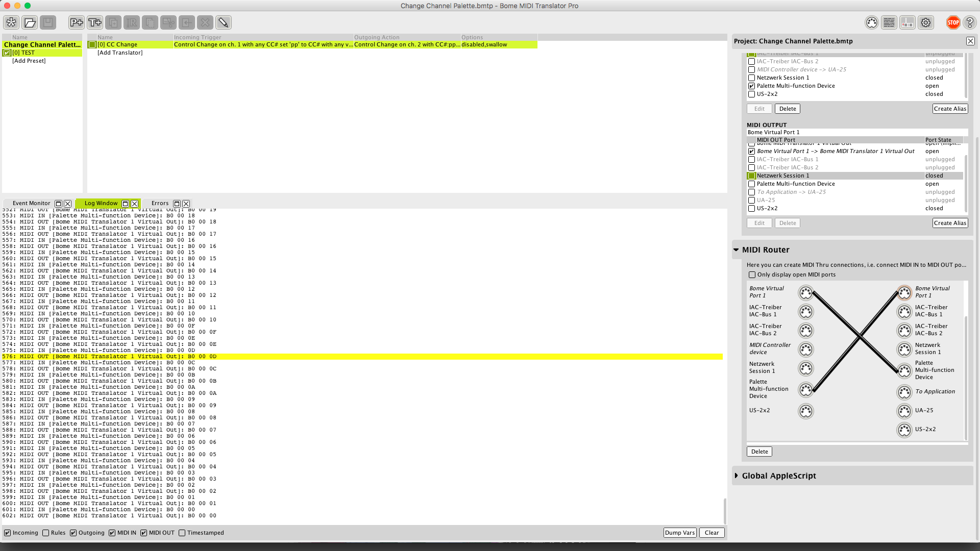The height and width of the screenshot is (551, 980).
Task: Select [Add Preset] in preset list
Action: point(29,61)
